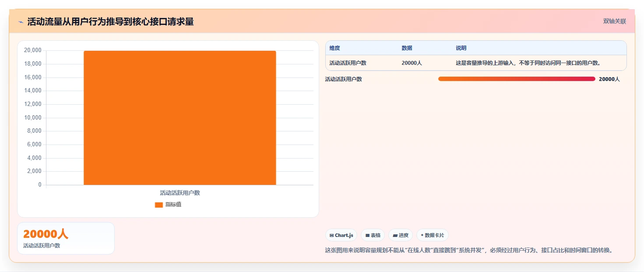This screenshot has width=644, height=272.
Task: Select the 数据卡片 chip
Action: pos(433,235)
